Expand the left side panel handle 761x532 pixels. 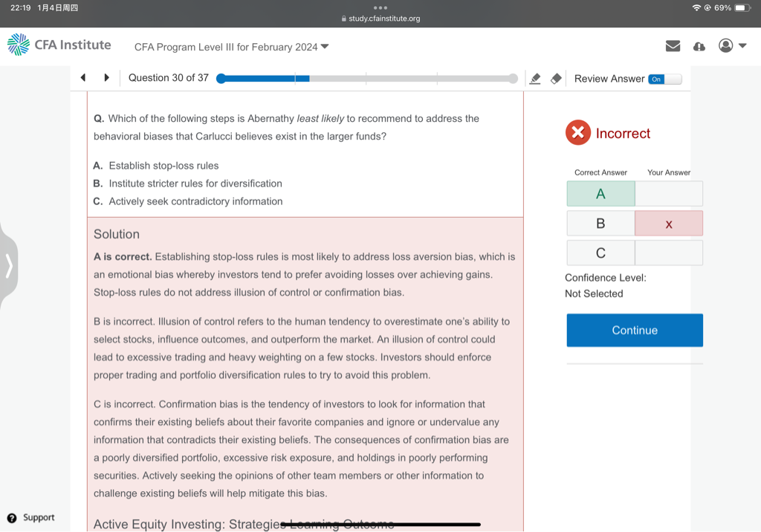[x=9, y=265]
